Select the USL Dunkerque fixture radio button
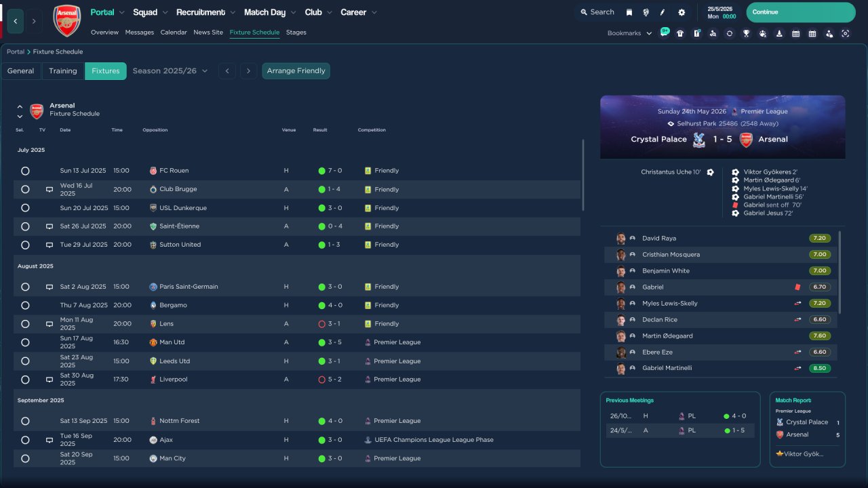The height and width of the screenshot is (488, 868). tap(25, 208)
